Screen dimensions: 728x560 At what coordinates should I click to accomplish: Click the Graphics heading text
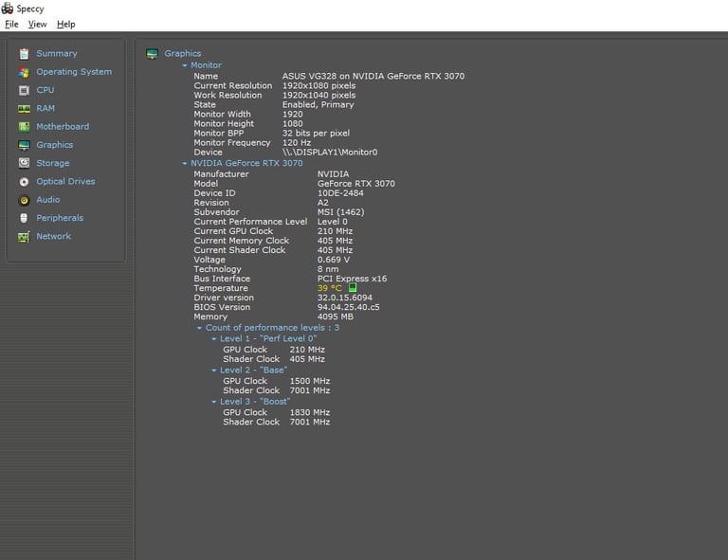coord(182,54)
